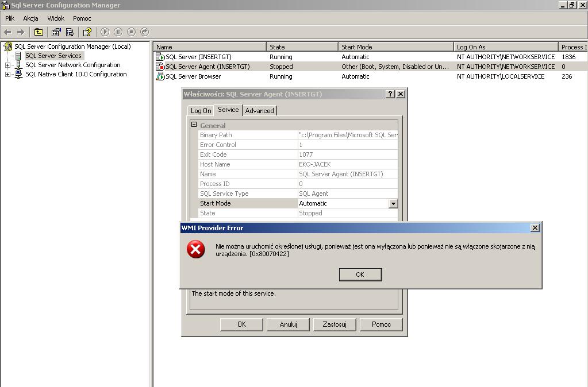Screen dimensions: 588x387
Task: Click the red error icon in WMI dialog
Action: coord(196,250)
